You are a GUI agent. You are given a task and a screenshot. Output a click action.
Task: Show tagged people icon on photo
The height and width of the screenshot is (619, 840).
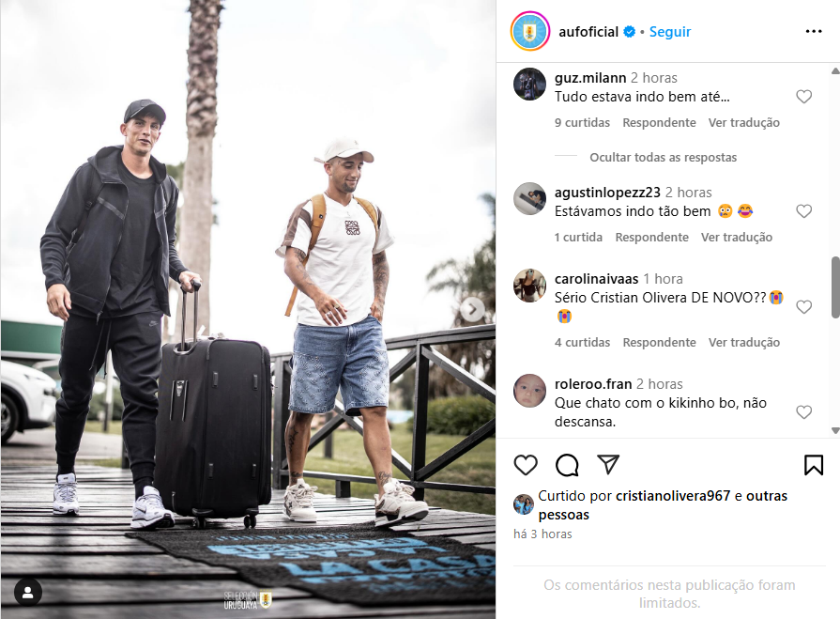pos(28,592)
